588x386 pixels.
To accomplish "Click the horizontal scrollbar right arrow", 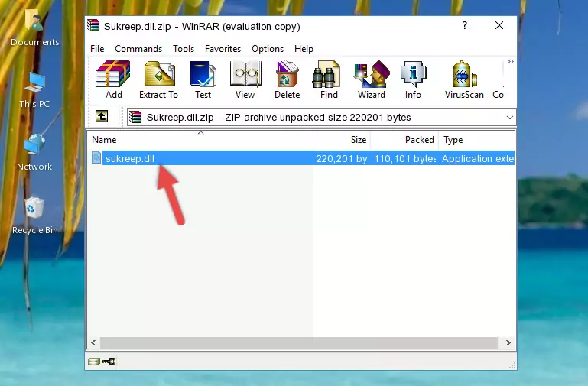I will (508, 342).
